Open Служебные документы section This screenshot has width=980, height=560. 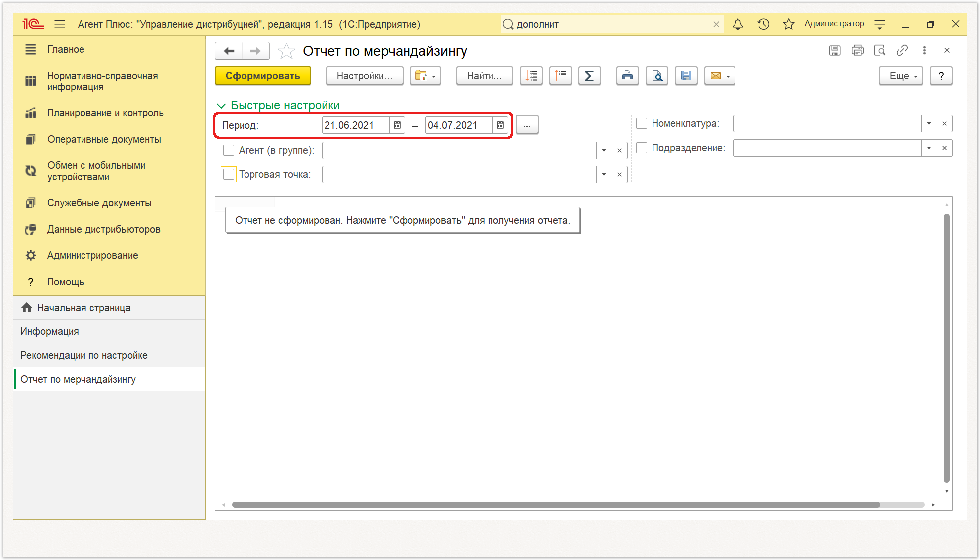coord(99,203)
